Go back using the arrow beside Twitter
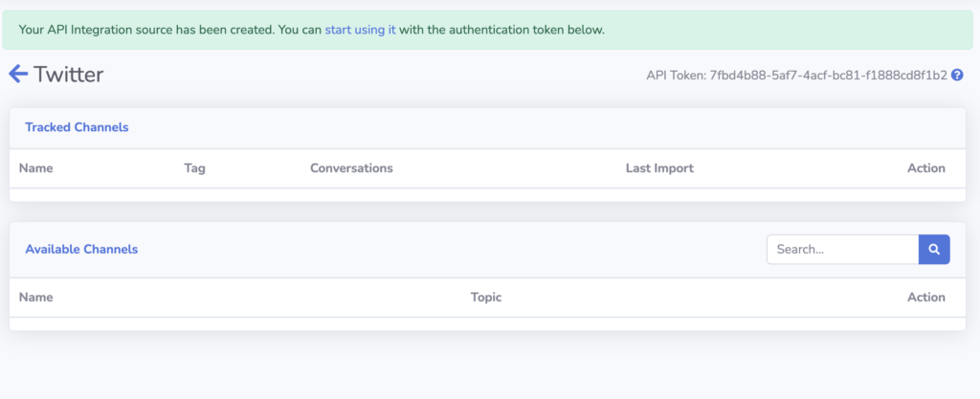The height and width of the screenshot is (399, 980). click(x=18, y=75)
